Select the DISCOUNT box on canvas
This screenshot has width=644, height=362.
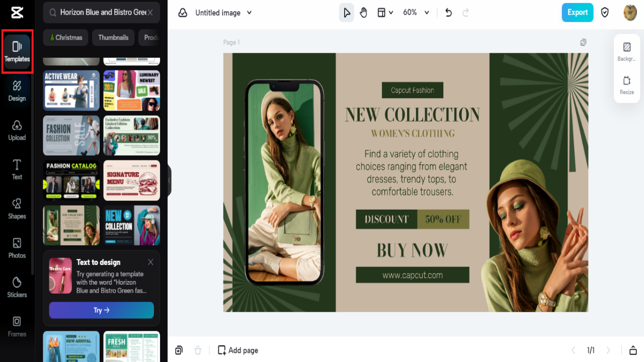[386, 219]
